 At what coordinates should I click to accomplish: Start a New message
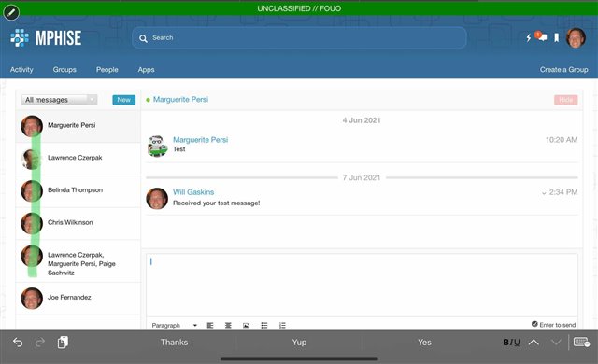(123, 100)
